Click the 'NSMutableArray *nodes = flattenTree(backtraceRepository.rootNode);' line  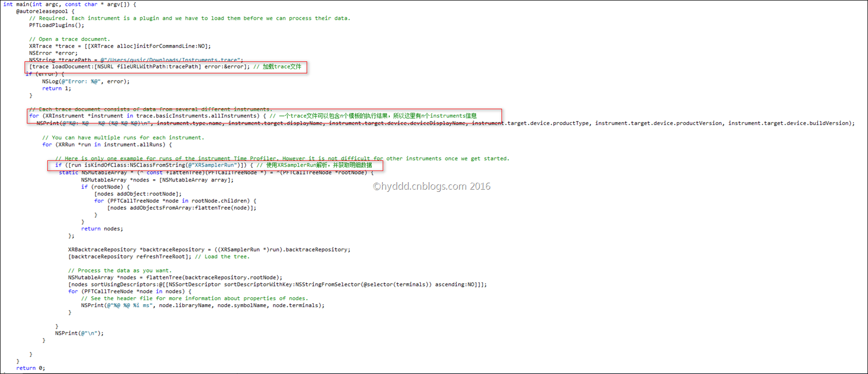tap(175, 277)
